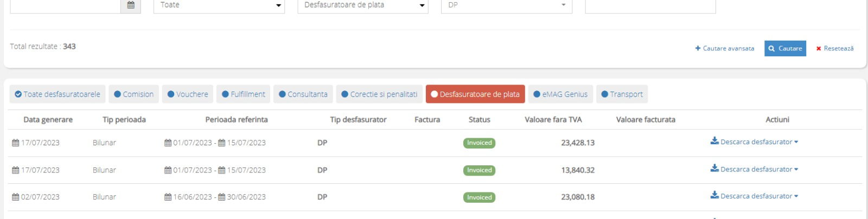Viewport: 868px width, 219px height.
Task: Click the magnifier icon on the Cautare button
Action: click(771, 48)
